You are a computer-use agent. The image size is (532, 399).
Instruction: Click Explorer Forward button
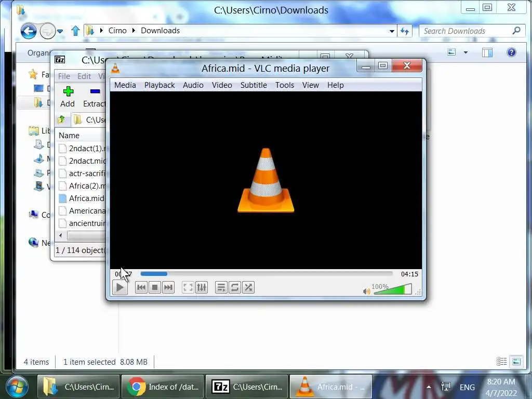pyautogui.click(x=47, y=32)
